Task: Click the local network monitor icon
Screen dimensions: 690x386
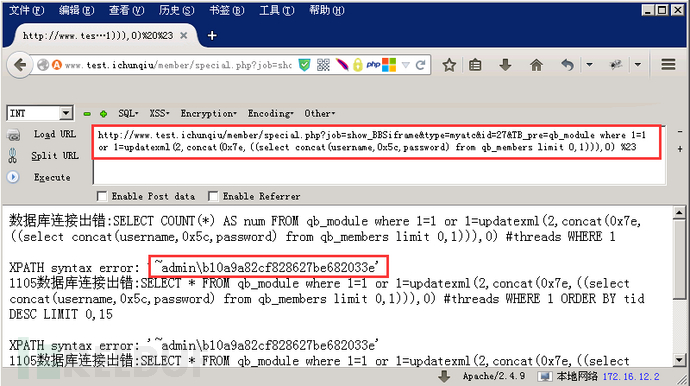Action: [x=545, y=376]
